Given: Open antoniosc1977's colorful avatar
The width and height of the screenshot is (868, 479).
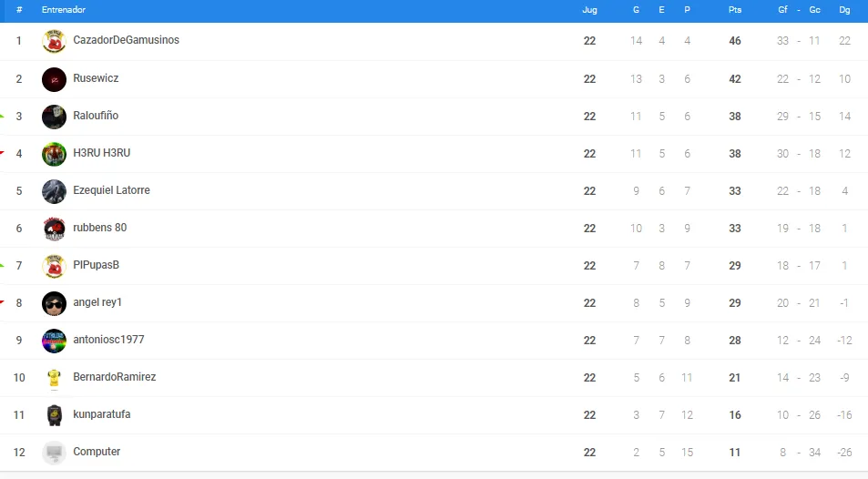Looking at the screenshot, I should 54,341.
